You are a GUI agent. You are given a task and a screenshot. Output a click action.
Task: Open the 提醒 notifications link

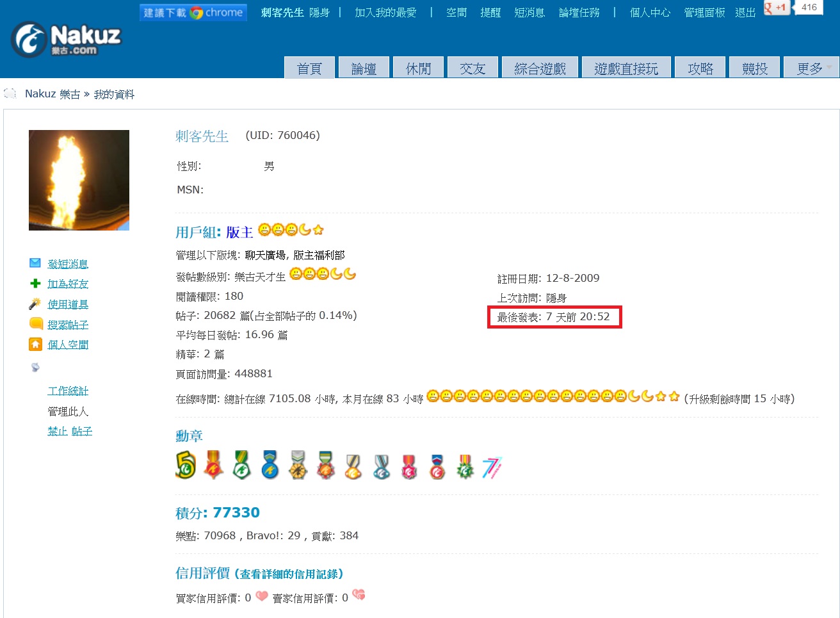(490, 12)
